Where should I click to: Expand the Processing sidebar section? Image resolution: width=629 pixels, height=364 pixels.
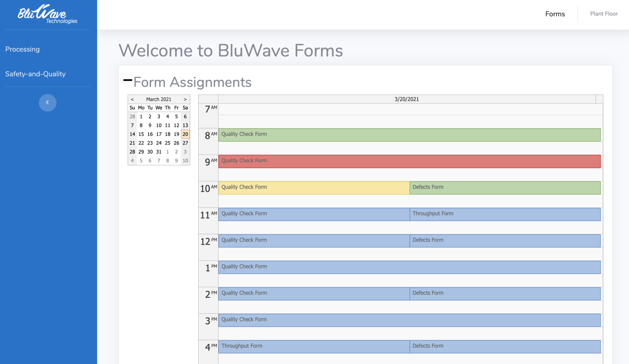[x=22, y=49]
